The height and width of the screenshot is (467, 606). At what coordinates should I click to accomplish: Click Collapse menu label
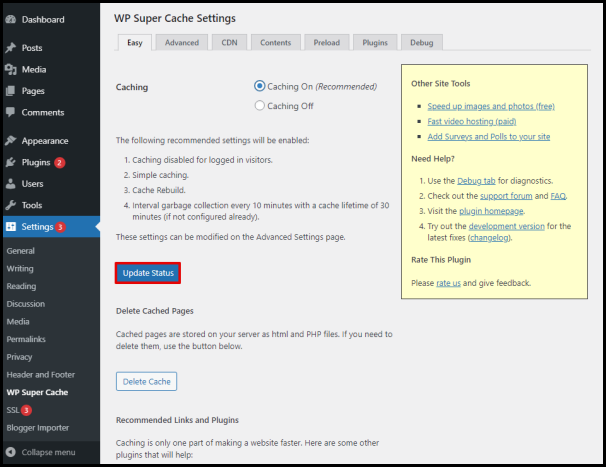(x=48, y=452)
